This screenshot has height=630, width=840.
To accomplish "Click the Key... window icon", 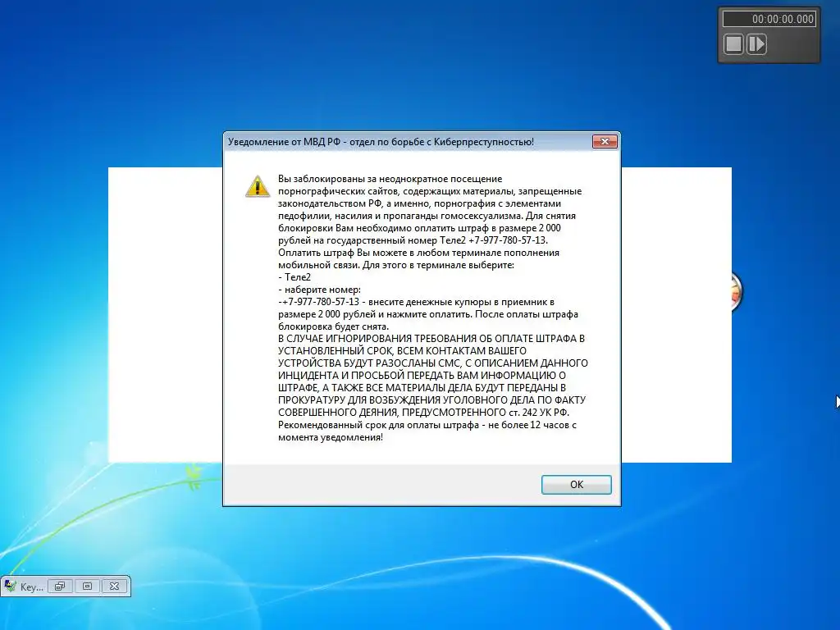I will pos(10,586).
